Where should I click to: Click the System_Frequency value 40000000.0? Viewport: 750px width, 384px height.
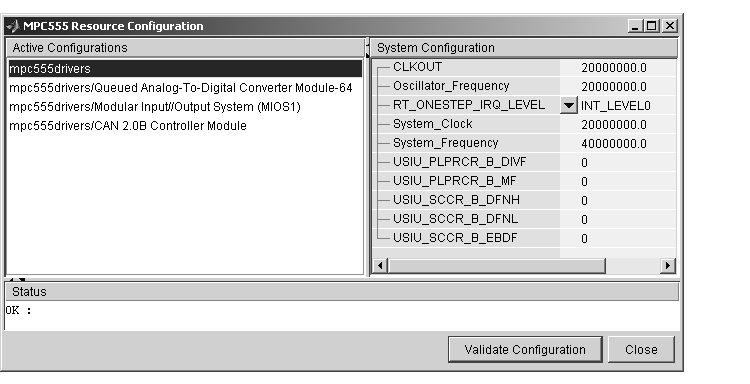[x=614, y=143]
